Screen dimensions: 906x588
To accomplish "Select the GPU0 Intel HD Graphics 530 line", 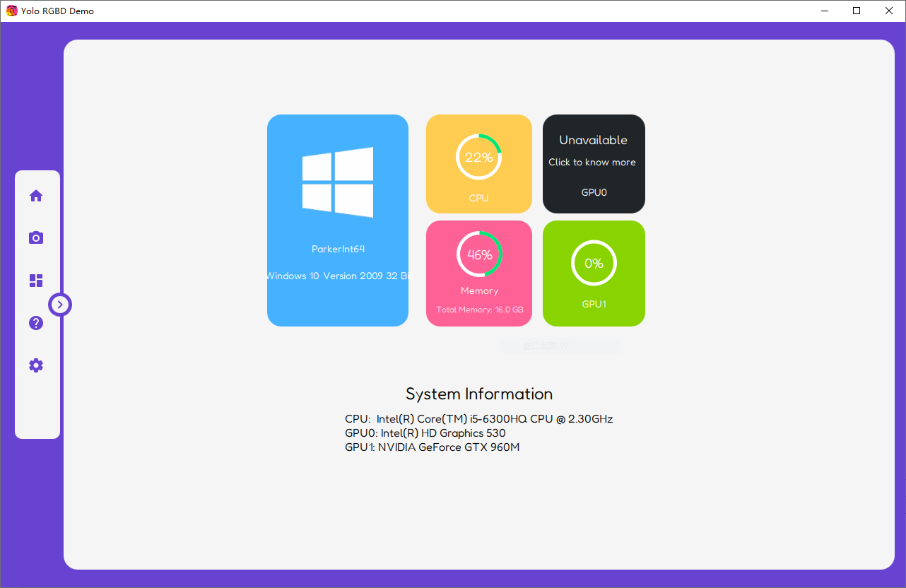I will pos(425,433).
